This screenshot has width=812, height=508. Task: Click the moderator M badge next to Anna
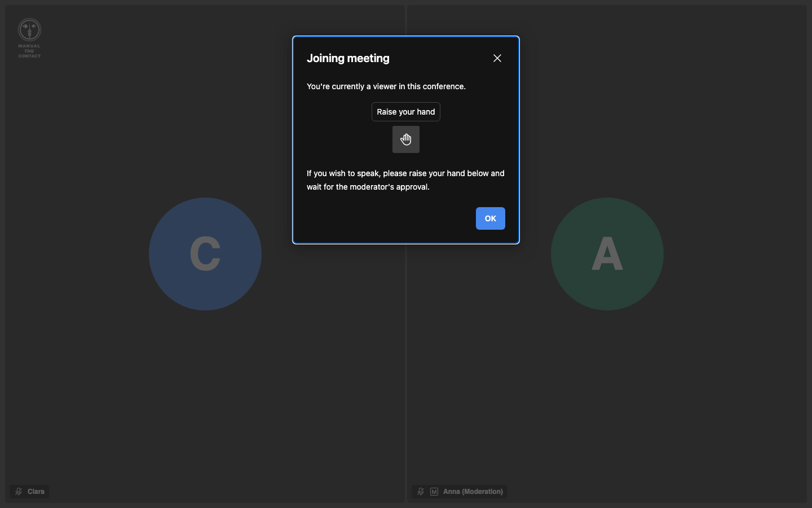pos(434,492)
